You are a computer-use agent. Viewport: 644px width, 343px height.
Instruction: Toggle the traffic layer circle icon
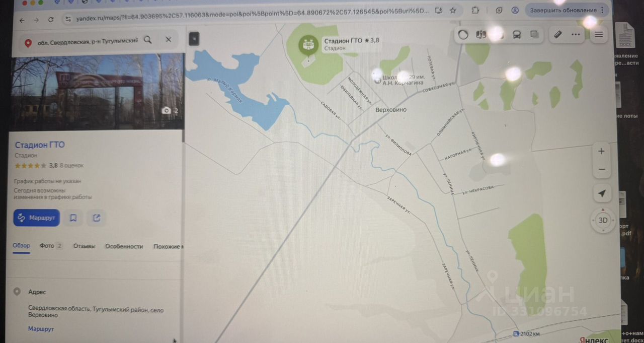(x=463, y=35)
